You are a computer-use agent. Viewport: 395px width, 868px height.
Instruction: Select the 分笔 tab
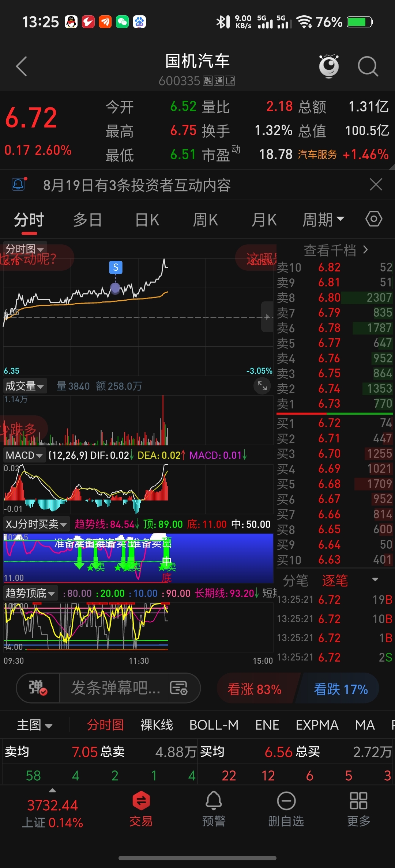click(296, 580)
